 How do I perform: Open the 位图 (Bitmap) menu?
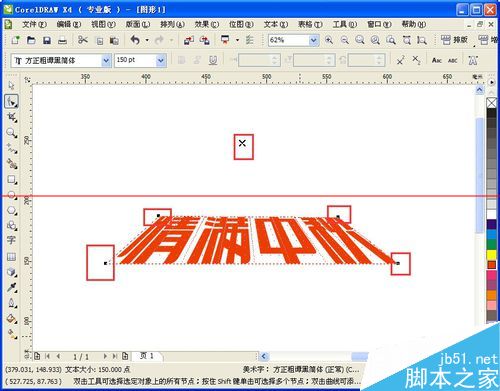pos(241,24)
